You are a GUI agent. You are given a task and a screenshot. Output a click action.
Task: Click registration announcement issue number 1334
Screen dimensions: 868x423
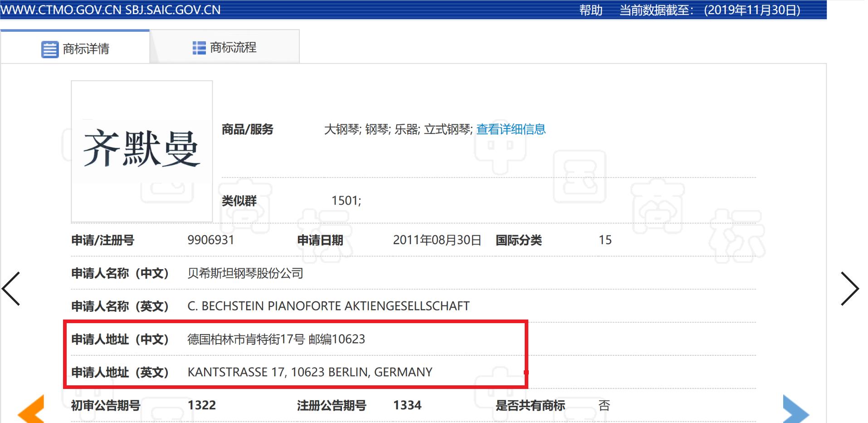point(407,405)
